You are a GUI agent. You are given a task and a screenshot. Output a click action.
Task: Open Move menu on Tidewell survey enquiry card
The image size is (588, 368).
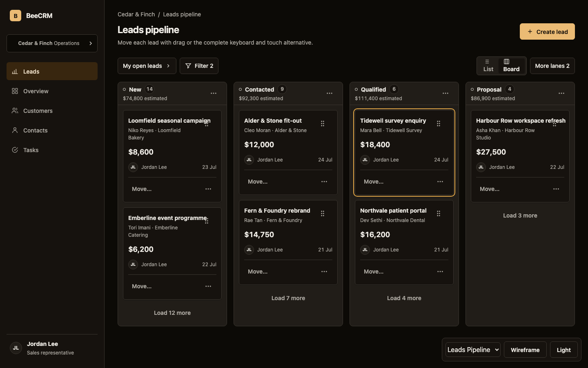click(x=374, y=182)
